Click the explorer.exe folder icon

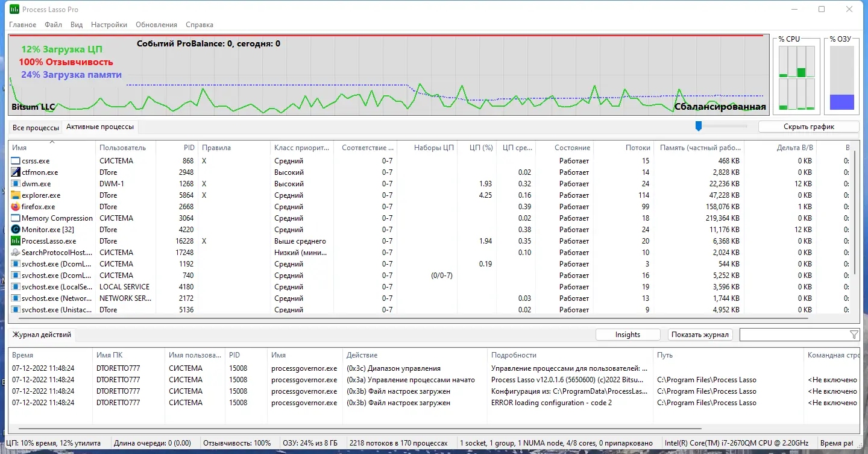point(16,195)
